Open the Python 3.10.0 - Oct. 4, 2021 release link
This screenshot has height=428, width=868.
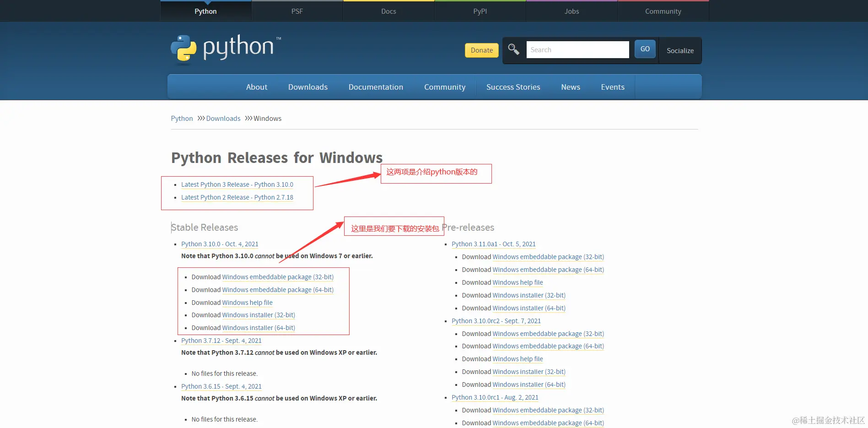[220, 244]
